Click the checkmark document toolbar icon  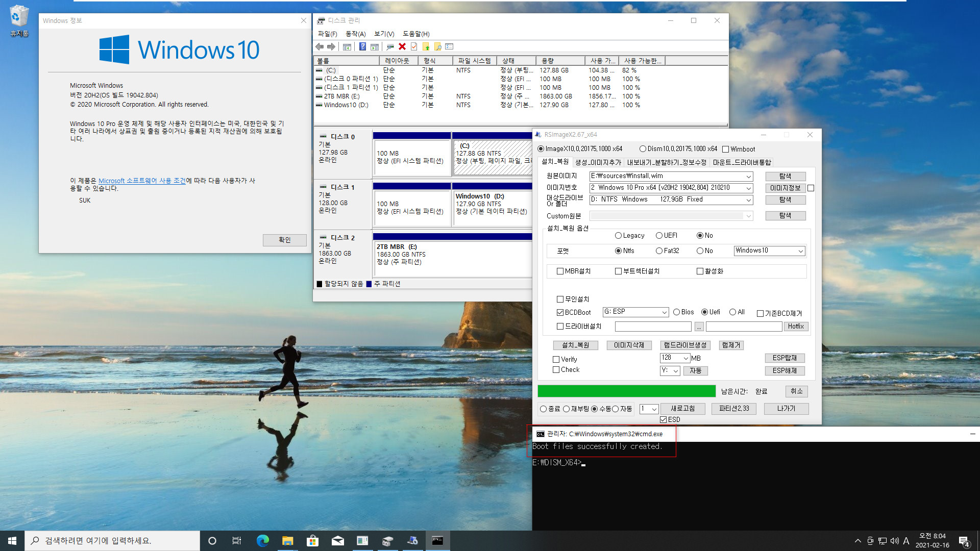coord(414,46)
